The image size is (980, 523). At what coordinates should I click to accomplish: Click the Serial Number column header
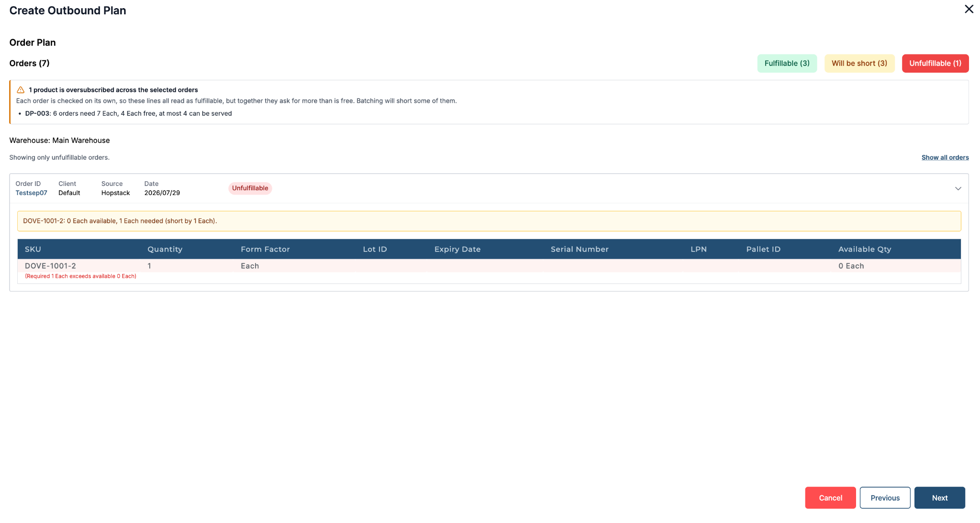coord(579,249)
